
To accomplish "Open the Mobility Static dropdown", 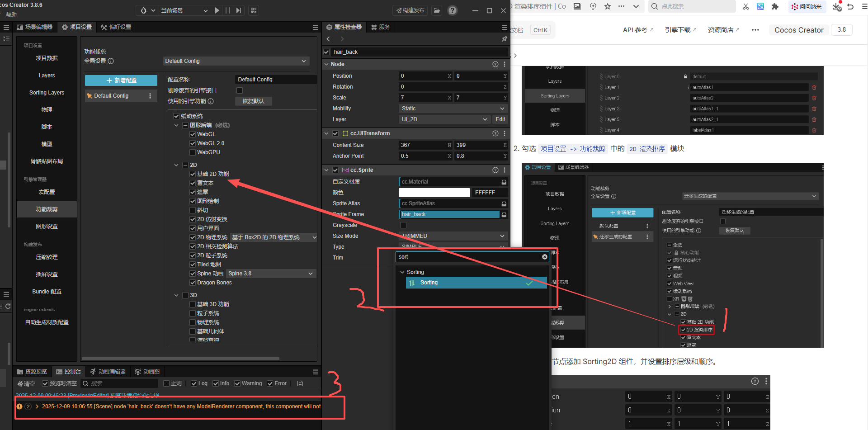I will click(453, 109).
